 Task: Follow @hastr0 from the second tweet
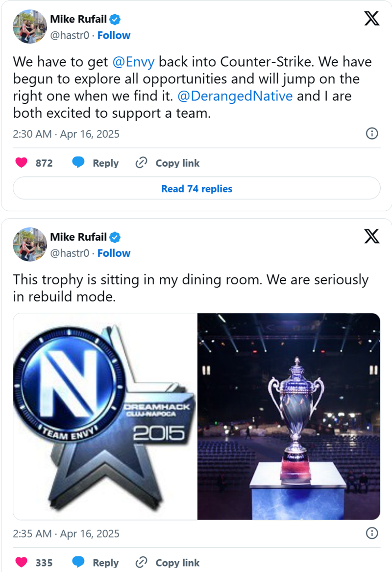pos(114,253)
